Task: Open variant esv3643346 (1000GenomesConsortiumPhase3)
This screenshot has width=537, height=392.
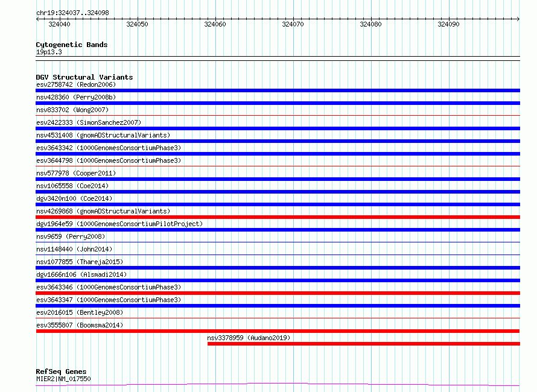Action: pos(109,287)
